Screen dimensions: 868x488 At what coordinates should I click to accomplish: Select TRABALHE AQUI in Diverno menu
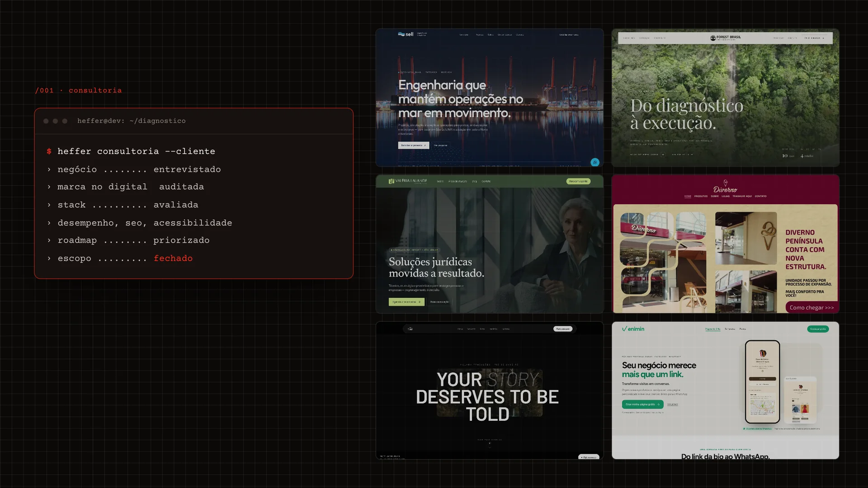tap(742, 197)
